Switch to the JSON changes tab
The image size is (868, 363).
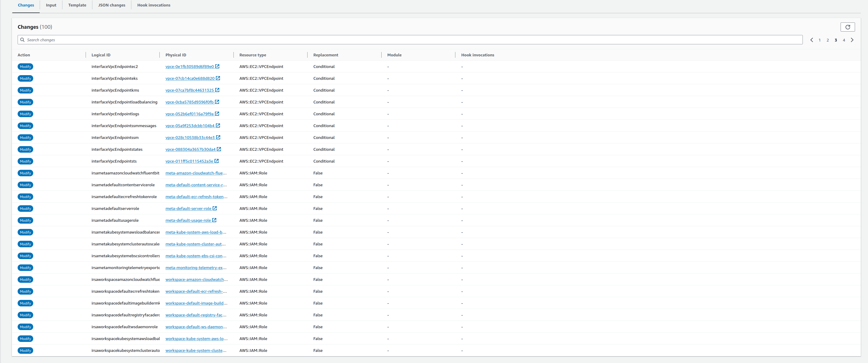pos(111,5)
